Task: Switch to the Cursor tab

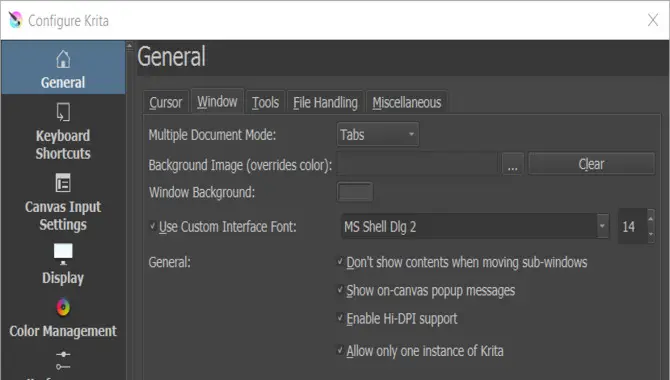Action: coord(165,103)
